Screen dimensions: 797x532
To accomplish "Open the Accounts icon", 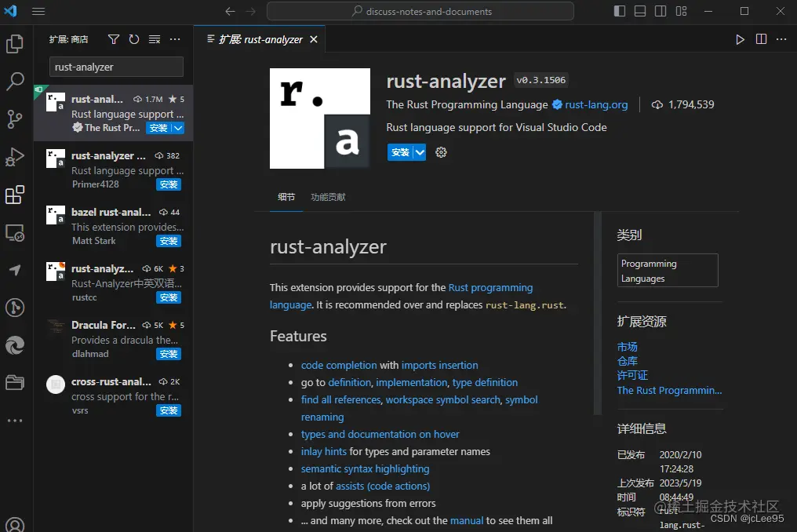I will point(15,524).
